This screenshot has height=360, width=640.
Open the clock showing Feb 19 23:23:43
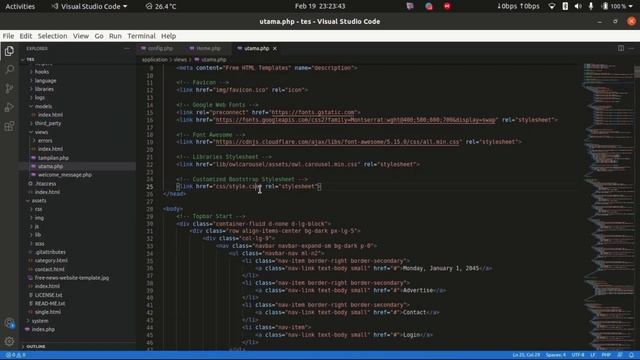click(x=320, y=6)
